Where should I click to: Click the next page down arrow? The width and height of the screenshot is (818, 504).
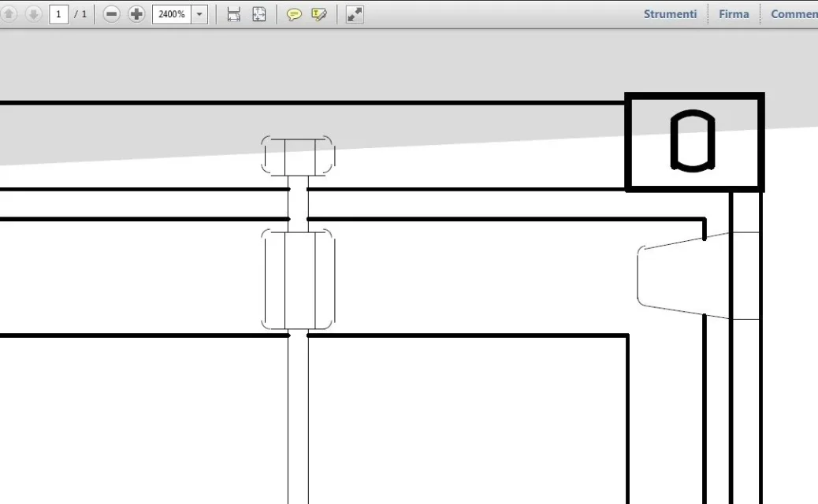33,14
